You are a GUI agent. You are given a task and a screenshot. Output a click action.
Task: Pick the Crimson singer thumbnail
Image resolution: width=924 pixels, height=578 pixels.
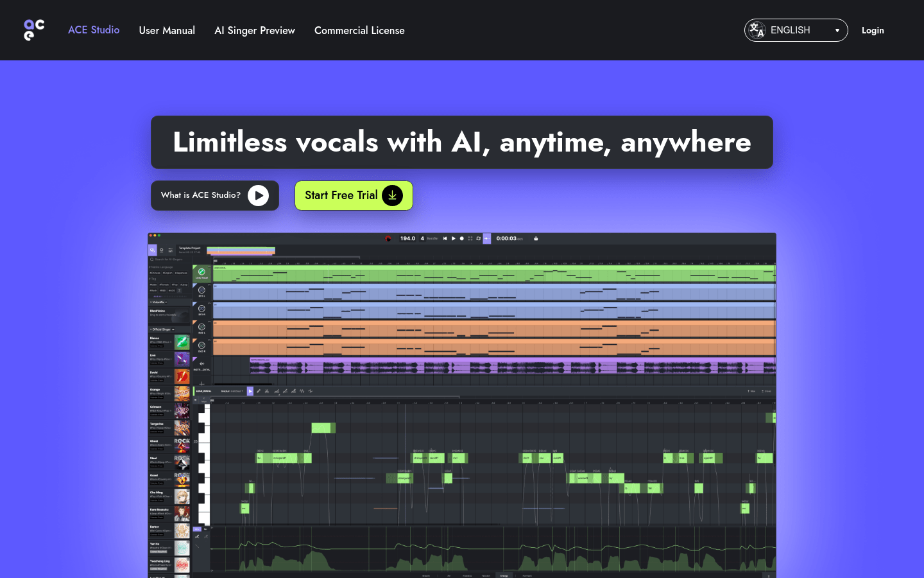[x=182, y=411]
